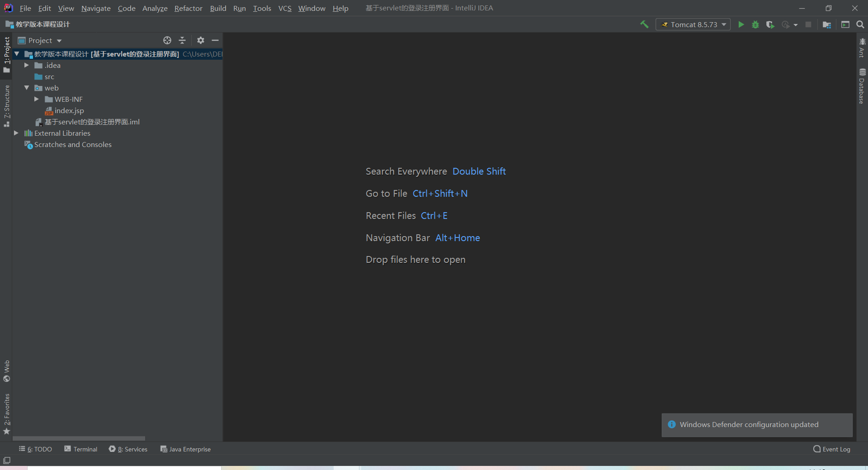Click 教学版本课程设计 in the navigation bar
This screenshot has width=868, height=470.
[43, 24]
